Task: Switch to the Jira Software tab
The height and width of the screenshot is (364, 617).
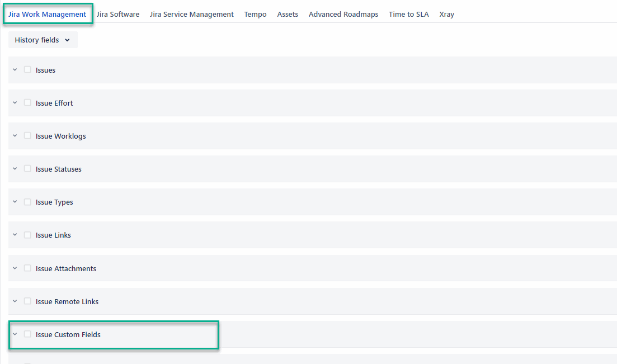Action: point(117,15)
